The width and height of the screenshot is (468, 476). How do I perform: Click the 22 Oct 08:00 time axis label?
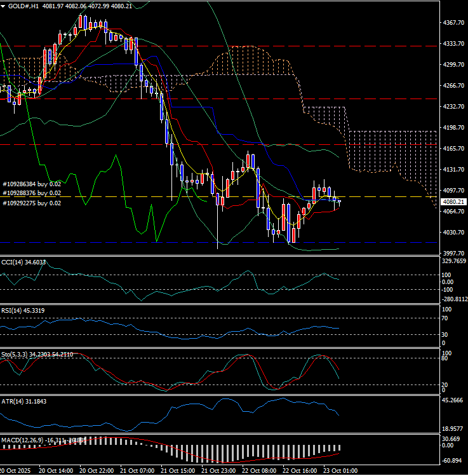click(260, 471)
